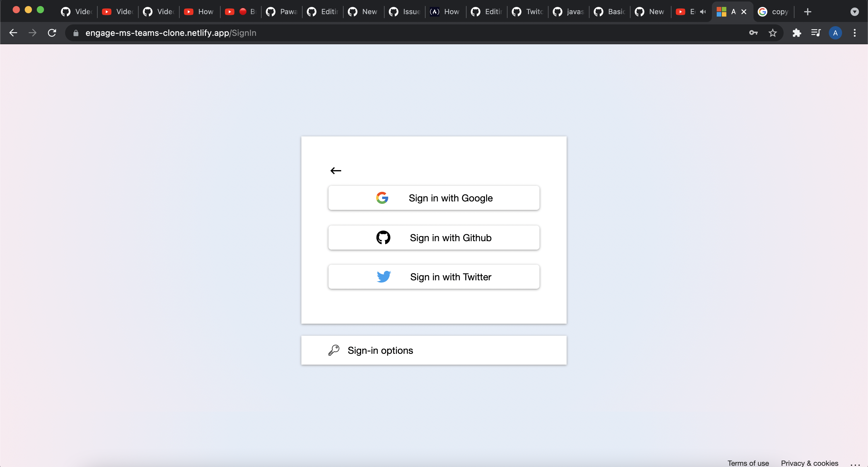868x467 pixels.
Task: Open the tab search dropdown arrow
Action: [x=854, y=12]
